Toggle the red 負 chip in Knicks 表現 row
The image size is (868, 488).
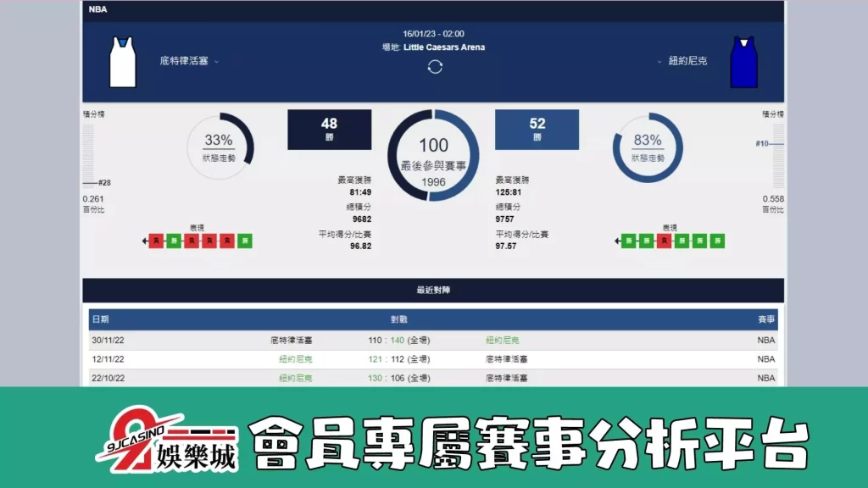pyautogui.click(x=665, y=241)
